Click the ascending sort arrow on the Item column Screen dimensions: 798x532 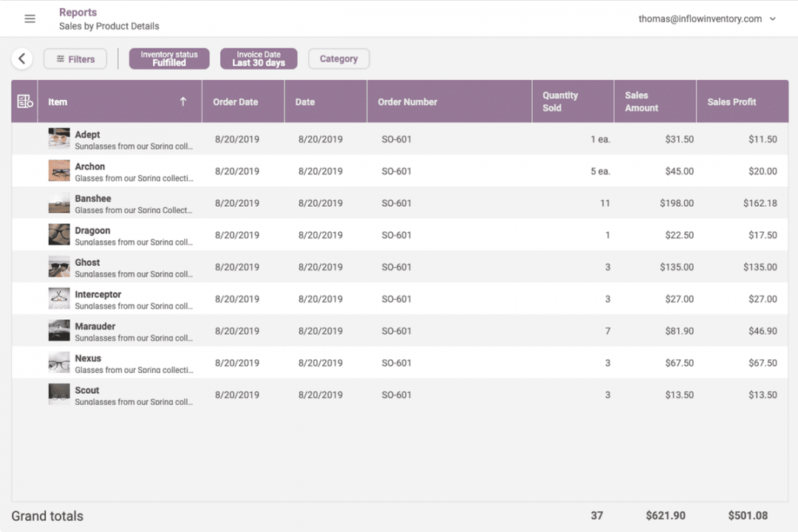pos(183,101)
